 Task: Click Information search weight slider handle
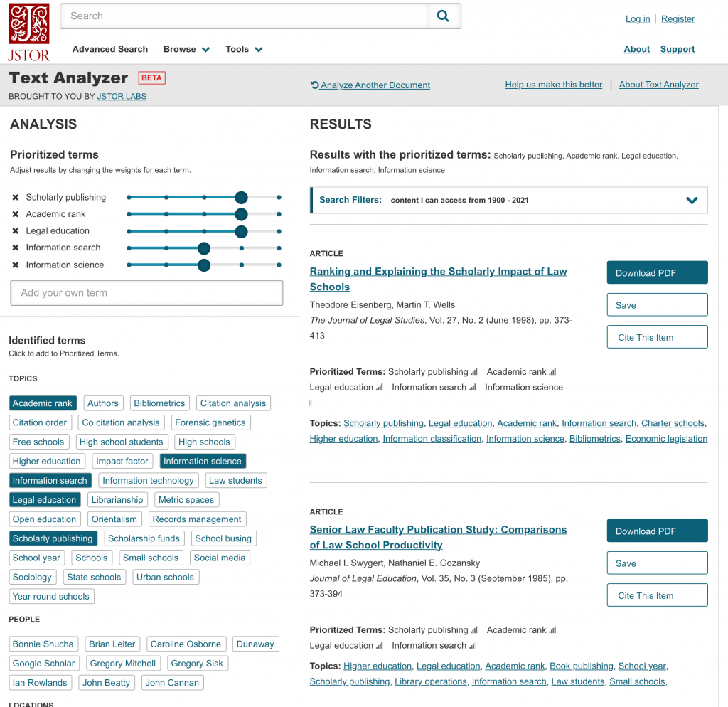coord(204,248)
